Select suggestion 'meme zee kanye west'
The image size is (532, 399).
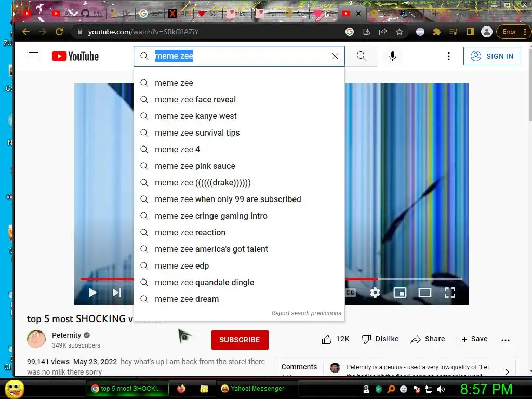coord(239,116)
